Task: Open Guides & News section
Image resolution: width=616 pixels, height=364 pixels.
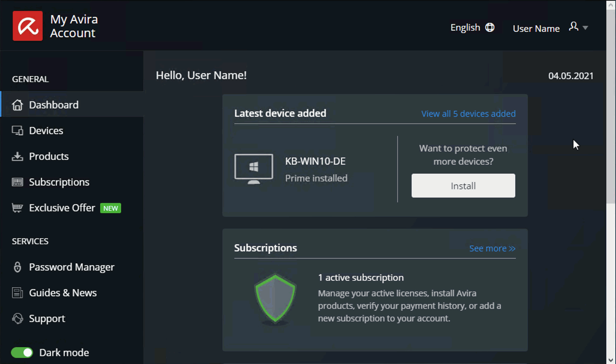Action: click(72, 293)
